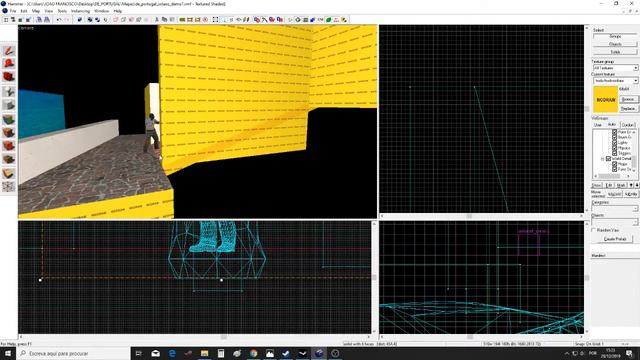Toggle the Lights visgroup checkbox
The height and width of the screenshot is (360, 640).
coord(615,143)
